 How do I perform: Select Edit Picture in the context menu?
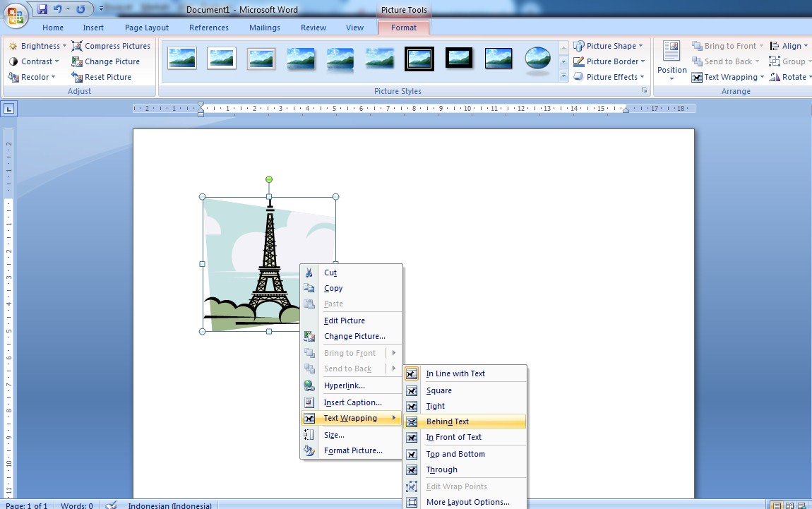pyautogui.click(x=351, y=321)
